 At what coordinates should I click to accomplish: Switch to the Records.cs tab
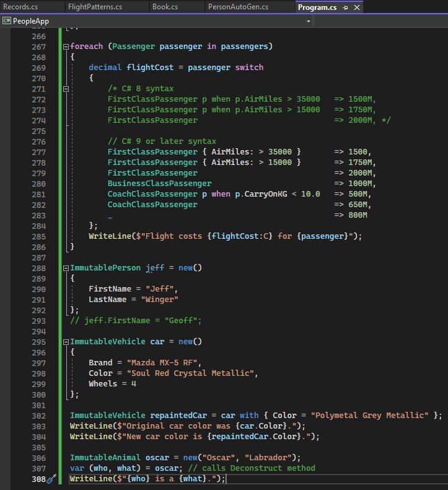click(21, 7)
